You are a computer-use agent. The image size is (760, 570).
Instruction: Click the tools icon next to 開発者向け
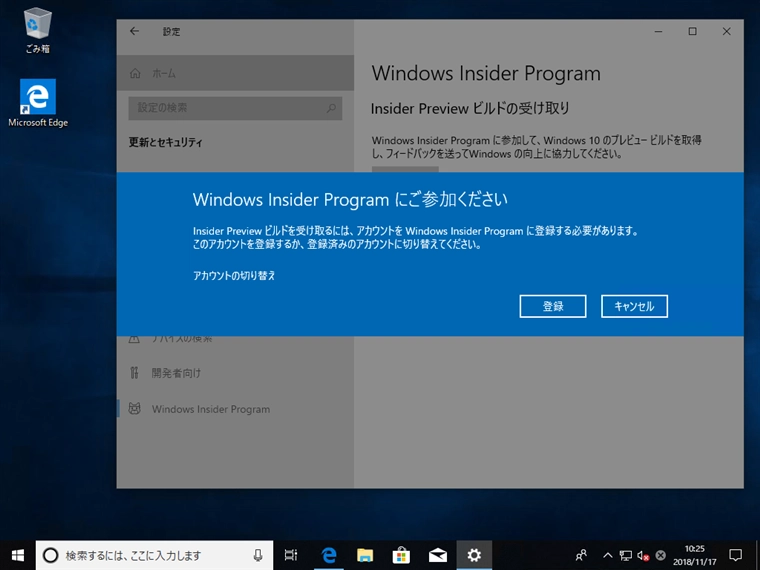point(134,373)
